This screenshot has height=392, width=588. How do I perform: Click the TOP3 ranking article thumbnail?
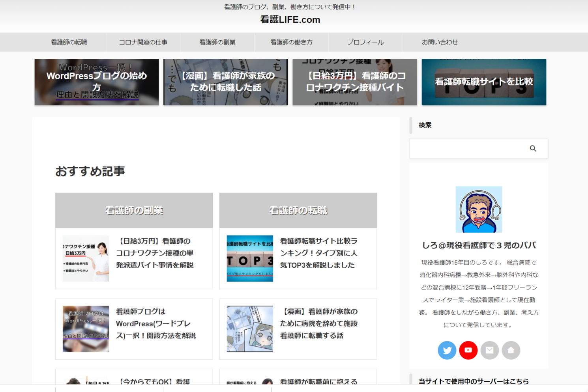click(x=250, y=259)
